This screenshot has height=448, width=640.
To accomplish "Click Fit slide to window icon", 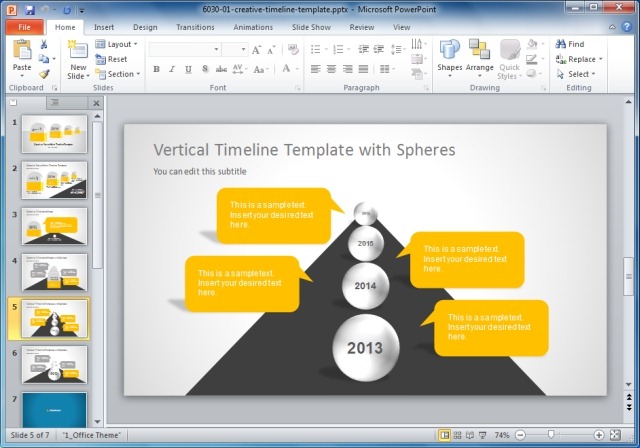I will click(615, 435).
